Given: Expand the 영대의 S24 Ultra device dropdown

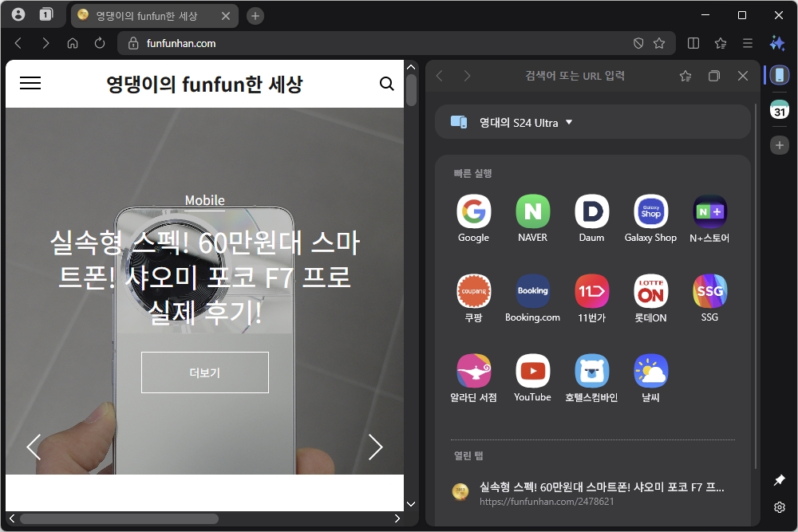Looking at the screenshot, I should coord(592,122).
